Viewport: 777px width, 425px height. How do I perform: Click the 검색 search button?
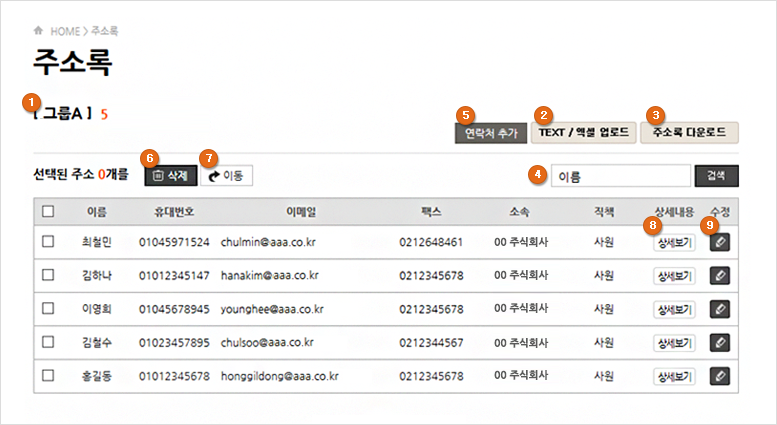point(717,176)
